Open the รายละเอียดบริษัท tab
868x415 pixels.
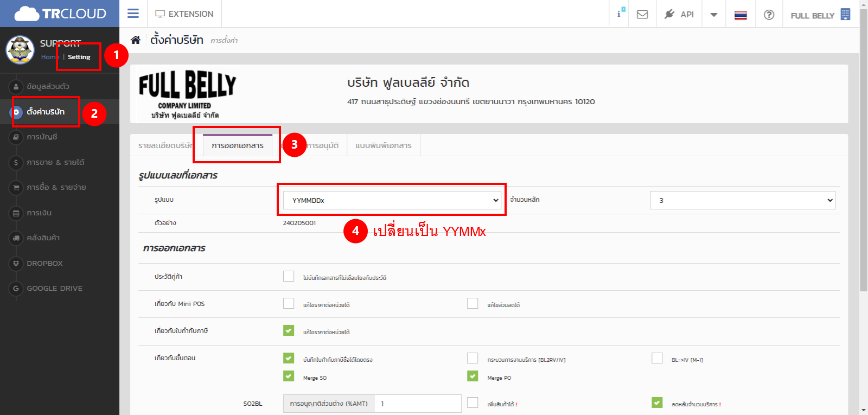coord(166,145)
